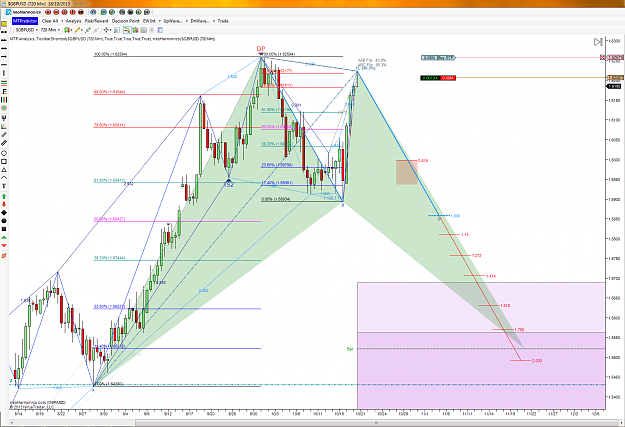Select the green up triangle marker tool
625x427 pixels.
tap(4, 237)
